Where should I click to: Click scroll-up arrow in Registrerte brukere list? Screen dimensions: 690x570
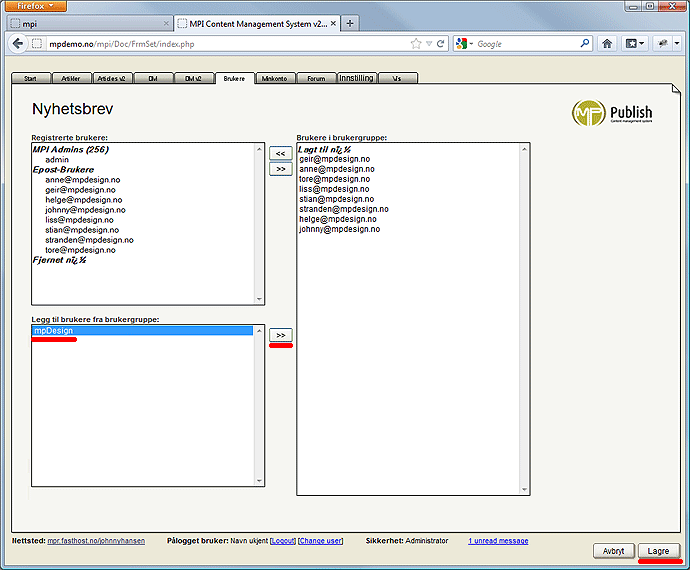pos(259,149)
